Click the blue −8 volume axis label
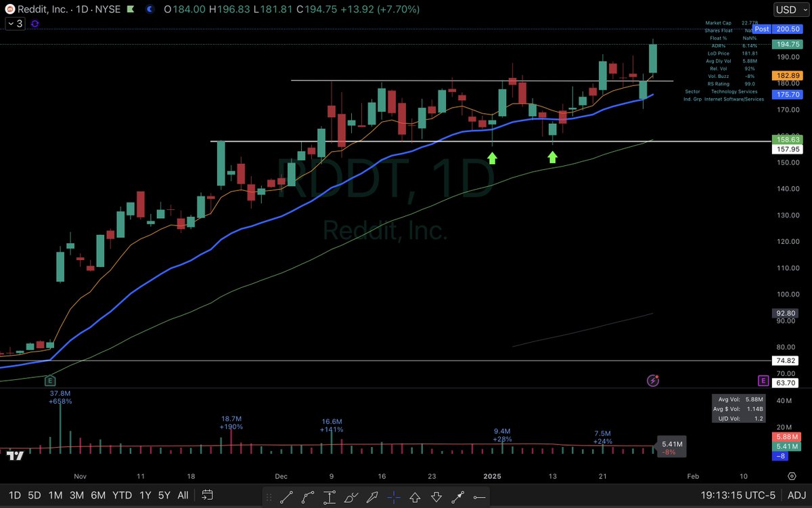 pos(780,457)
